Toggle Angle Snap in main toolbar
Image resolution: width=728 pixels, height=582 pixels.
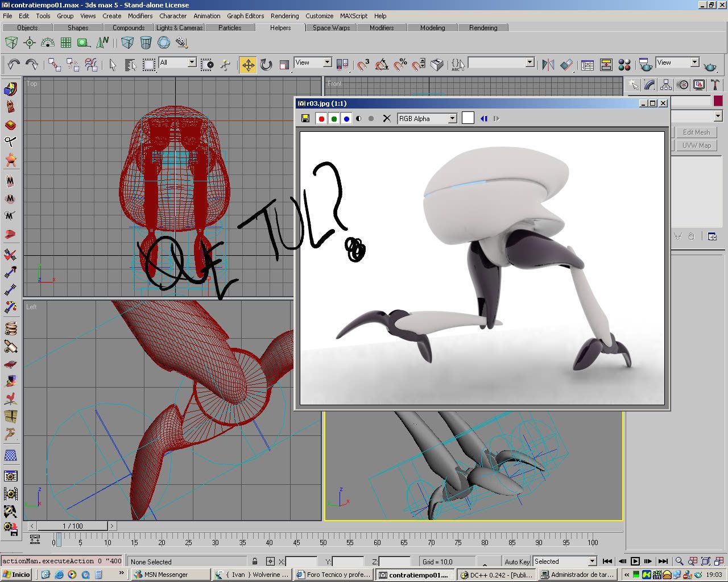pos(382,65)
